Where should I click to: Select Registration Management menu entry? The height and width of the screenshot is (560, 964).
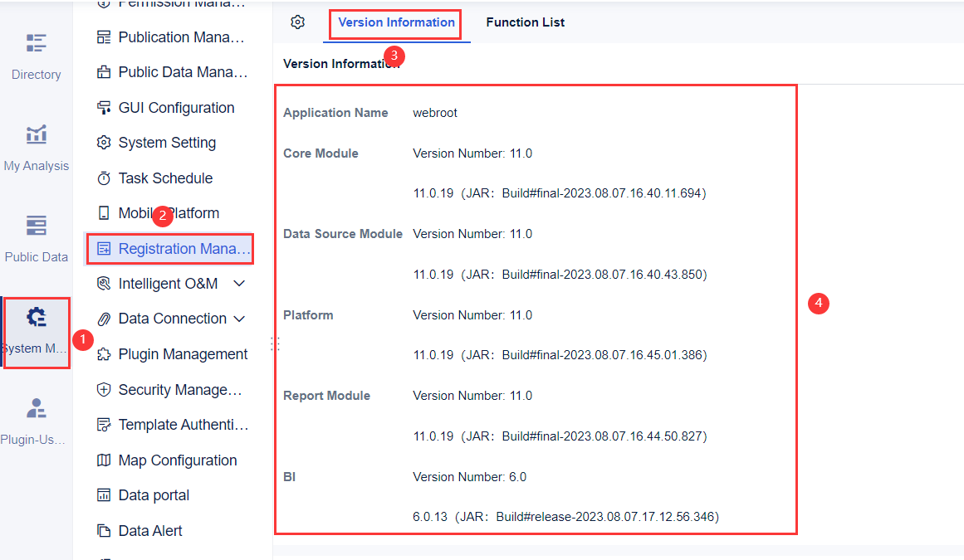coord(170,248)
